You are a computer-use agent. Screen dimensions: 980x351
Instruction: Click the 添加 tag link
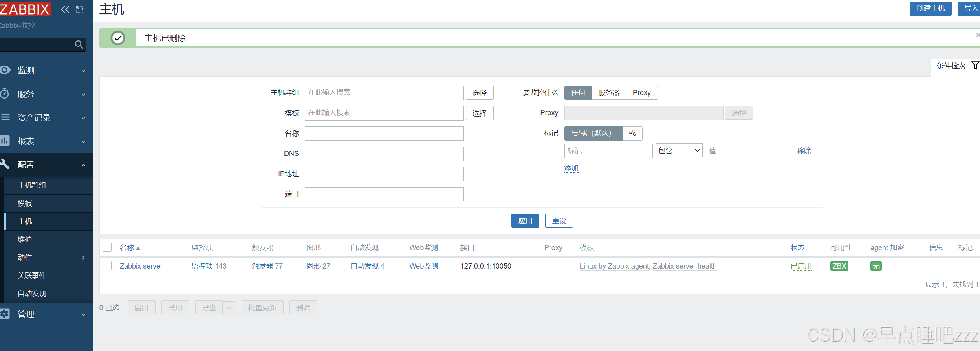tap(572, 168)
